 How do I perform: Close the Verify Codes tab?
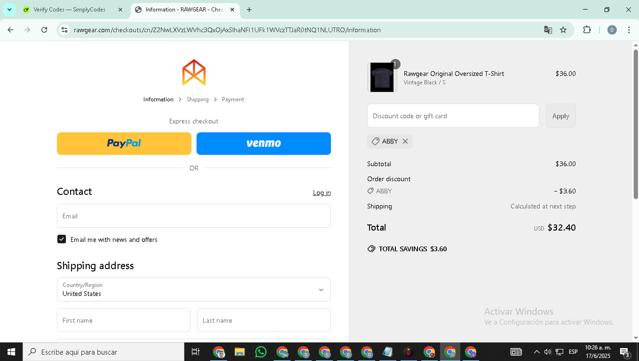(x=120, y=9)
